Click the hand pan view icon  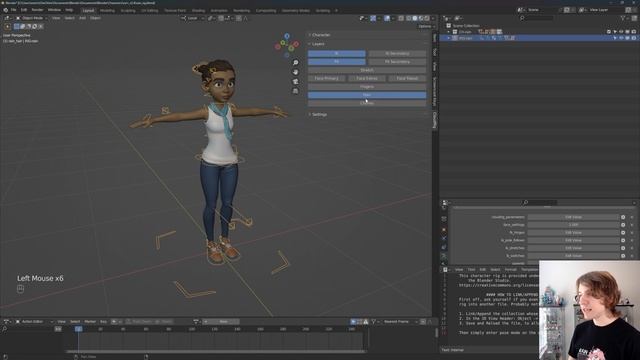click(x=296, y=72)
